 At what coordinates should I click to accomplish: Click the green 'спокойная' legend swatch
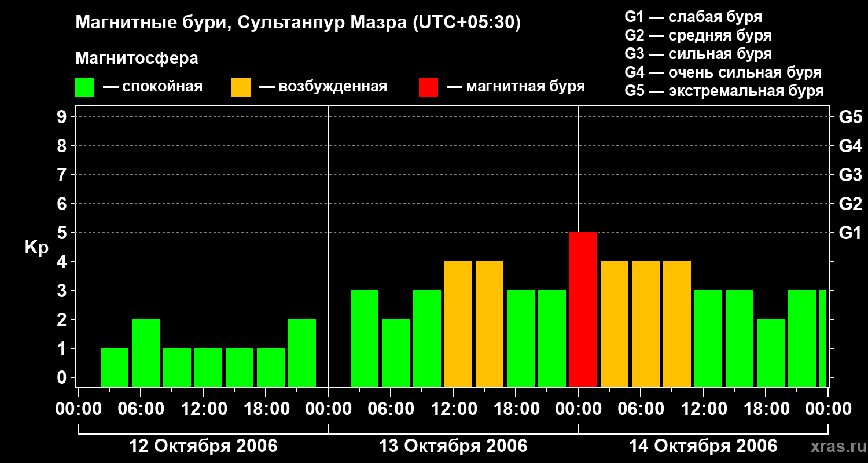click(84, 87)
